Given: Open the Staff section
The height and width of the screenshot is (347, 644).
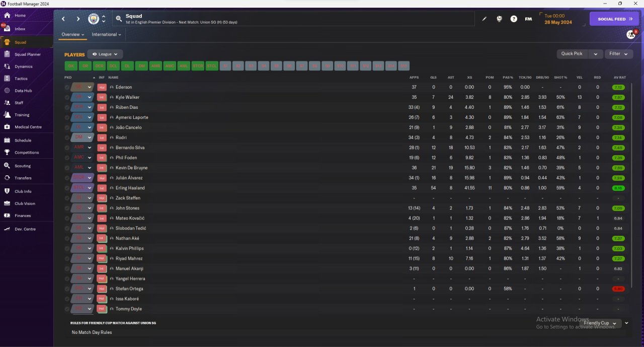Looking at the screenshot, I should 19,103.
